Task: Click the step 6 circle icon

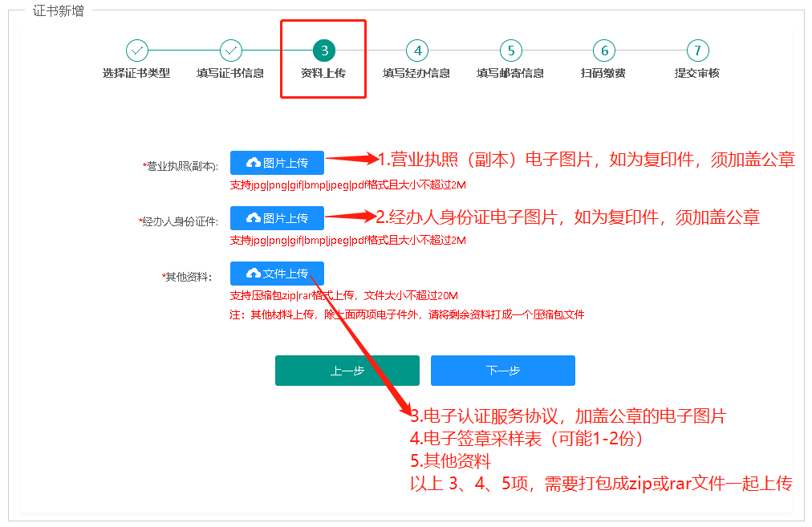Action: pos(603,50)
